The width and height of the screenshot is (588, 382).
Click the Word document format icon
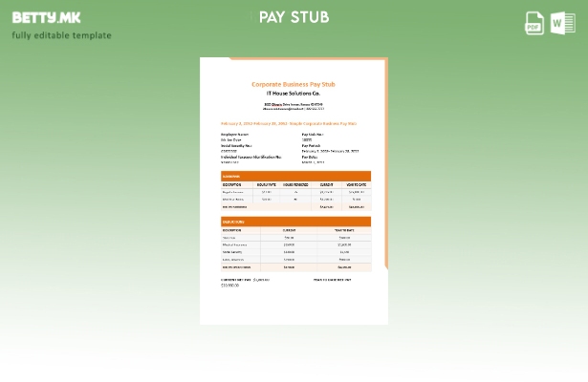(x=562, y=23)
